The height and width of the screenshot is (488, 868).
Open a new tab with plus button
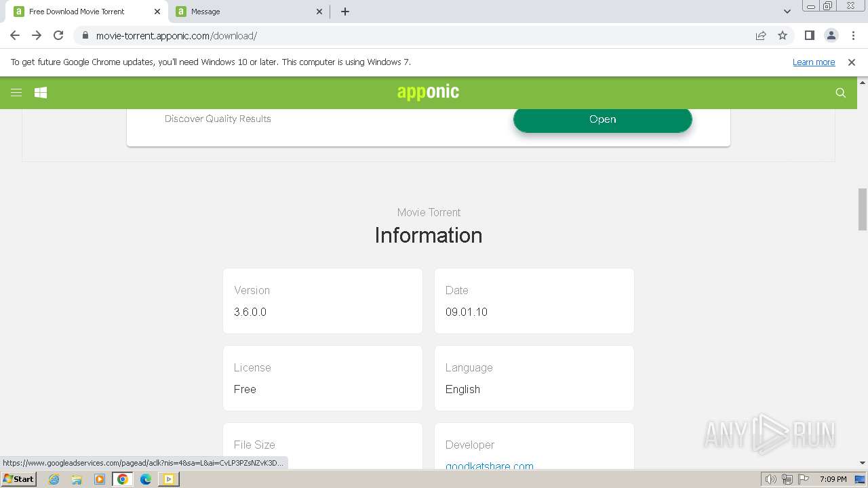pyautogui.click(x=345, y=12)
